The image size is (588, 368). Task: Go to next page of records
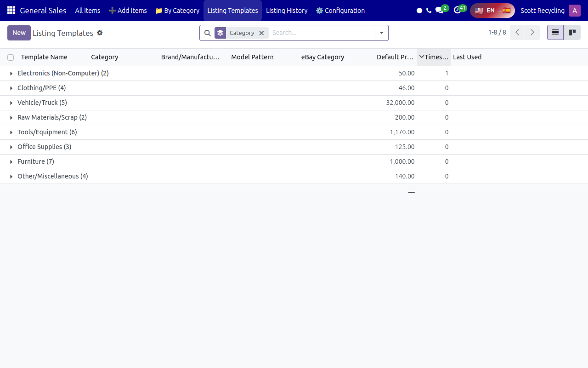532,33
